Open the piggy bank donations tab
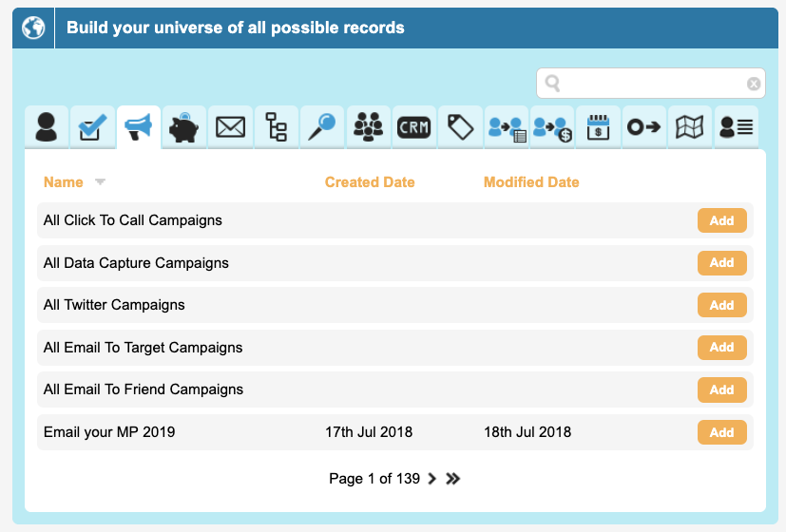 pyautogui.click(x=184, y=126)
